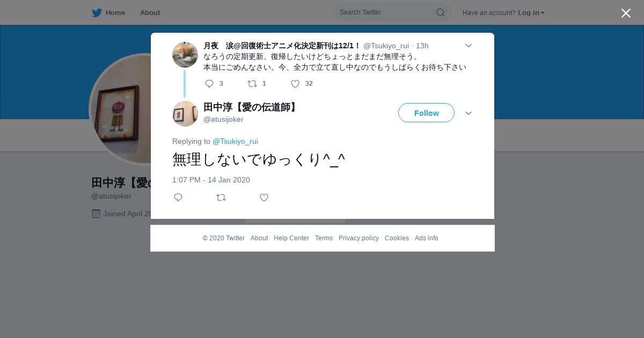Close the tweet overlay with X
The width and height of the screenshot is (644, 338).
pos(626,13)
